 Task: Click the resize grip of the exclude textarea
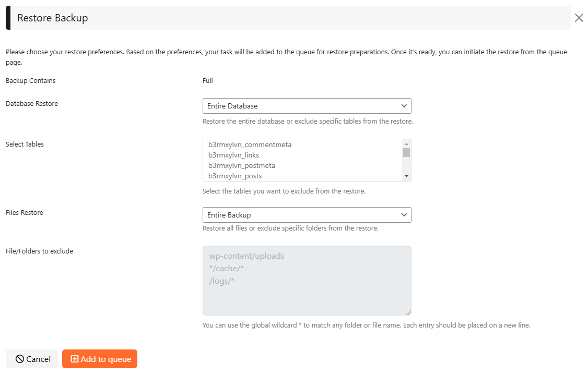click(x=408, y=312)
